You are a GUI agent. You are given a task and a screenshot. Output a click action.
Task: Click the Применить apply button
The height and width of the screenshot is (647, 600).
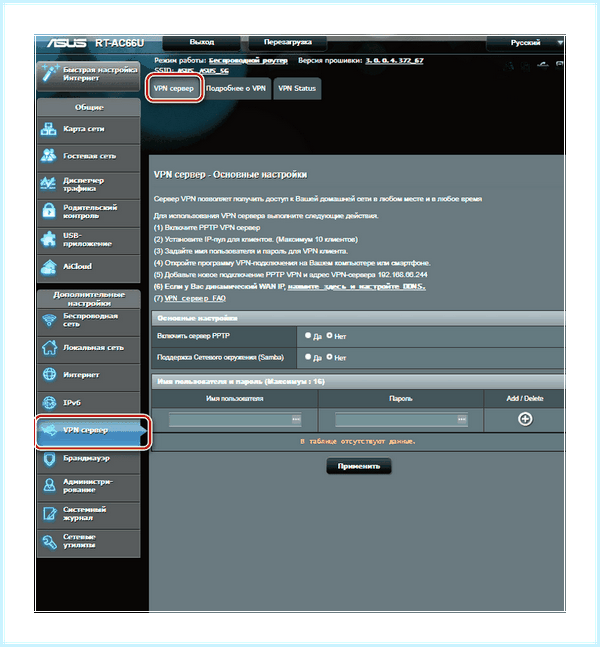(359, 466)
